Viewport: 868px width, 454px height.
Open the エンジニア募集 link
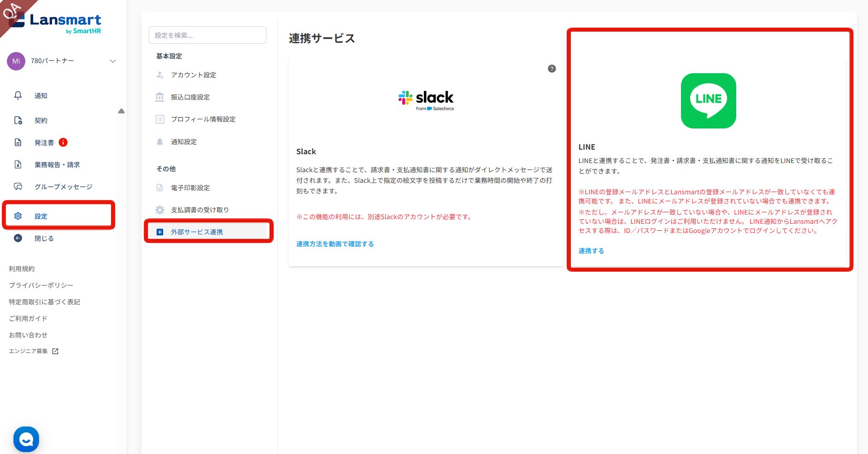[28, 351]
